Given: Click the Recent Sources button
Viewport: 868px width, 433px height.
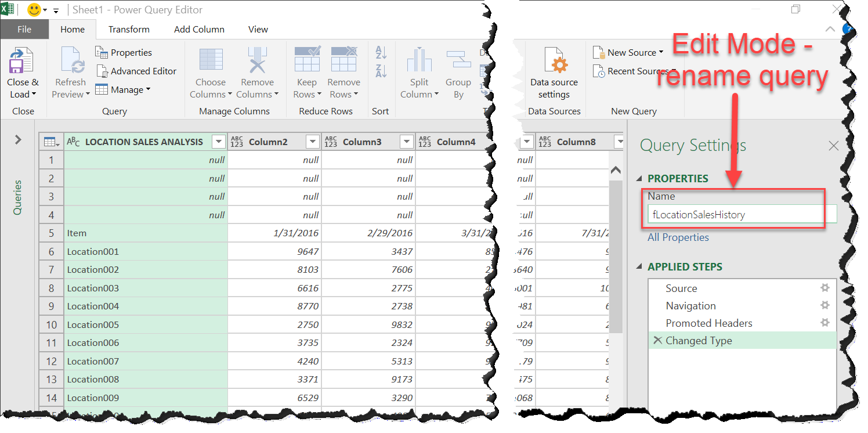Looking at the screenshot, I should pos(635,71).
